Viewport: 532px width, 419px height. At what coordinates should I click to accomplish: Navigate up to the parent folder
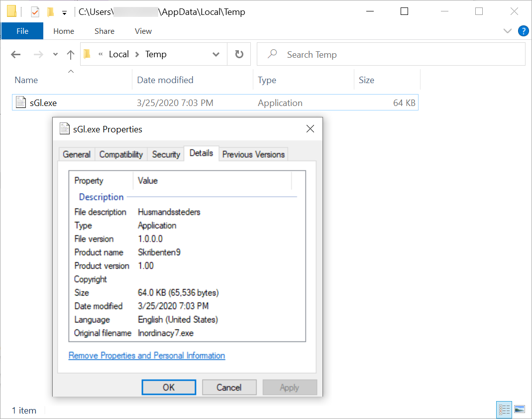pos(70,54)
